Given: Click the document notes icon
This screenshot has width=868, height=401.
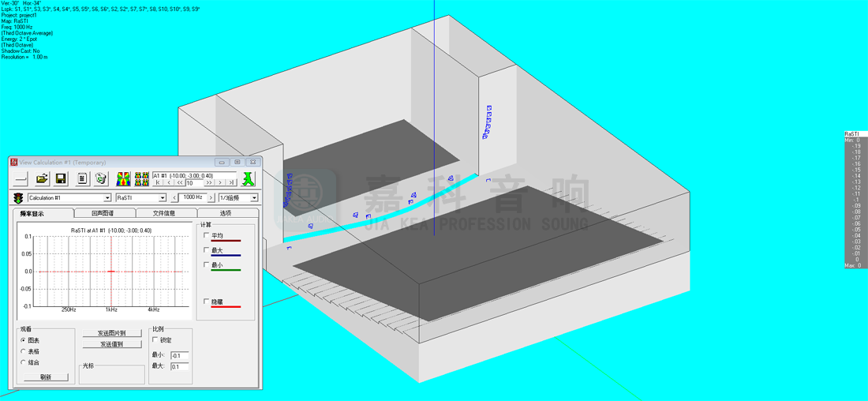Looking at the screenshot, I should (82, 179).
